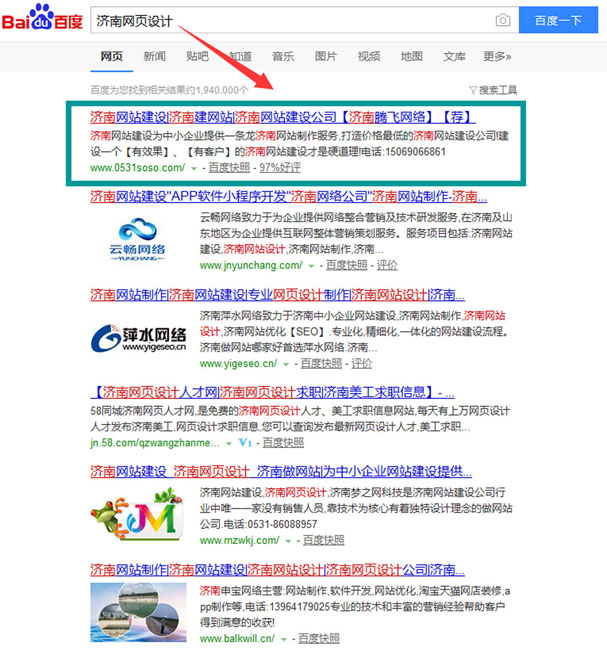Open 济南做网站为中小企业 result title
The image size is (607, 654).
[281, 472]
